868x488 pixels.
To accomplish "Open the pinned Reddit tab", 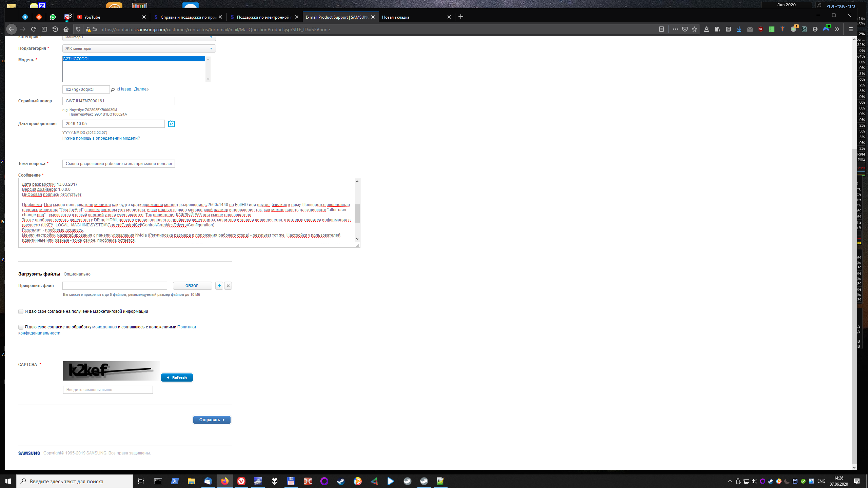I will 39,17.
